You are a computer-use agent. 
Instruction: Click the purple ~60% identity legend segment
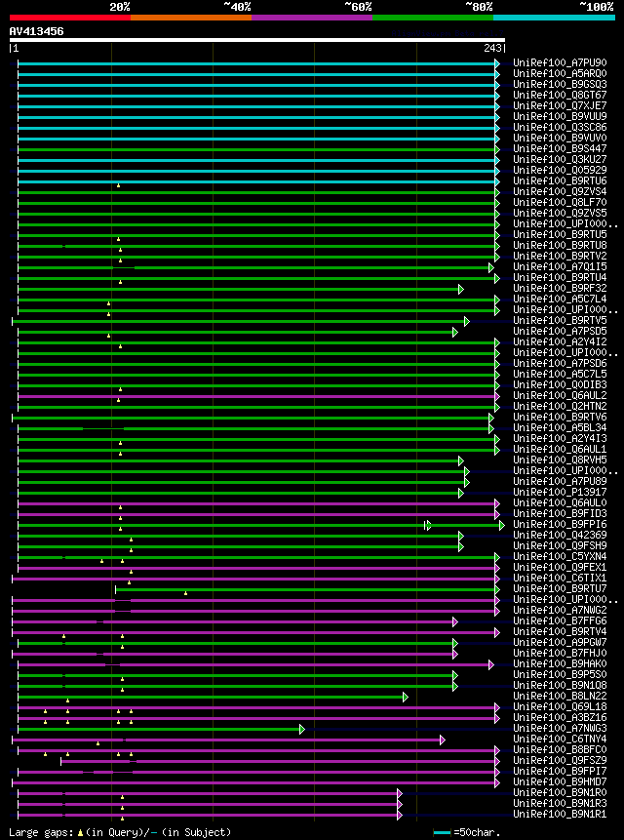click(312, 18)
